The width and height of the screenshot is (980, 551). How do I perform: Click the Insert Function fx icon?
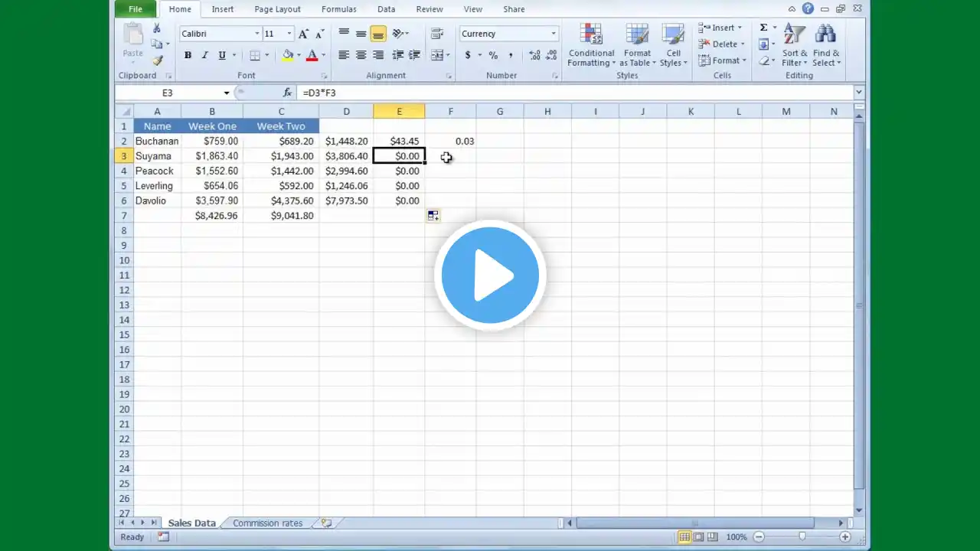(x=287, y=93)
